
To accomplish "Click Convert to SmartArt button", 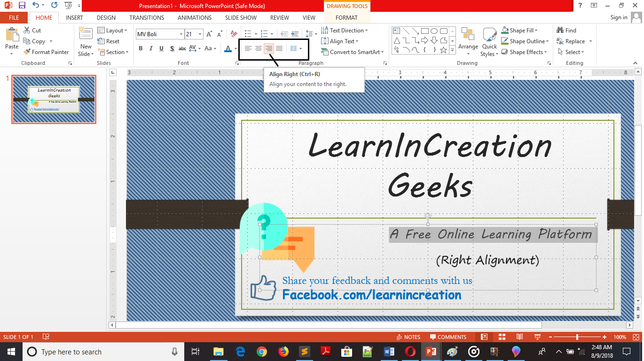I will coord(353,52).
